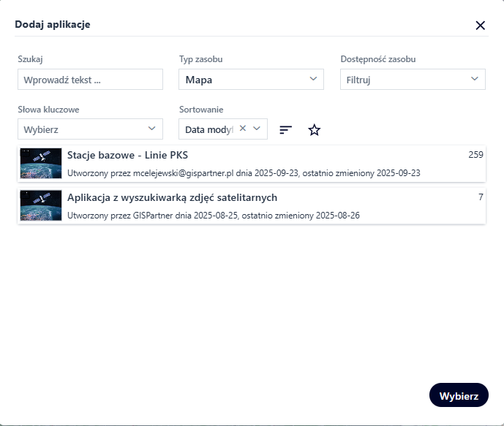Click the chevron arrow in Słowa kluczowe

point(152,129)
